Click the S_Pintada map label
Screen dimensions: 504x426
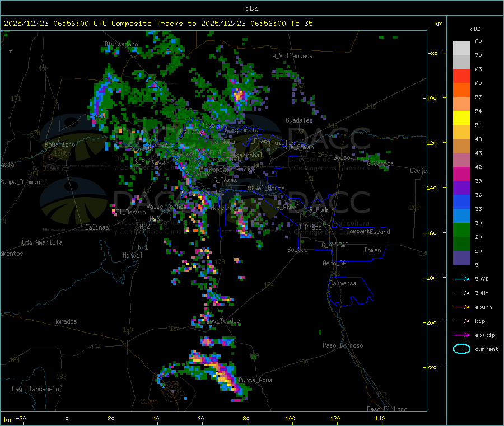(x=150, y=162)
